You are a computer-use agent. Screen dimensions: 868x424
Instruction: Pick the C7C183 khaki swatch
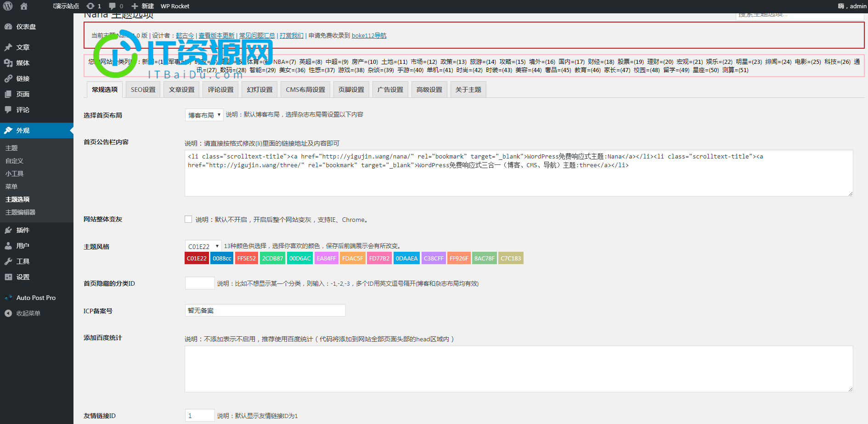[511, 258]
